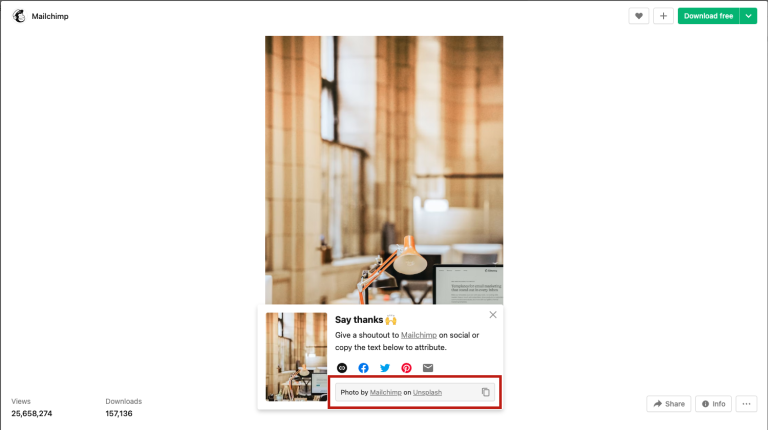Share on Twitter icon
This screenshot has height=430, width=768.
pos(385,368)
